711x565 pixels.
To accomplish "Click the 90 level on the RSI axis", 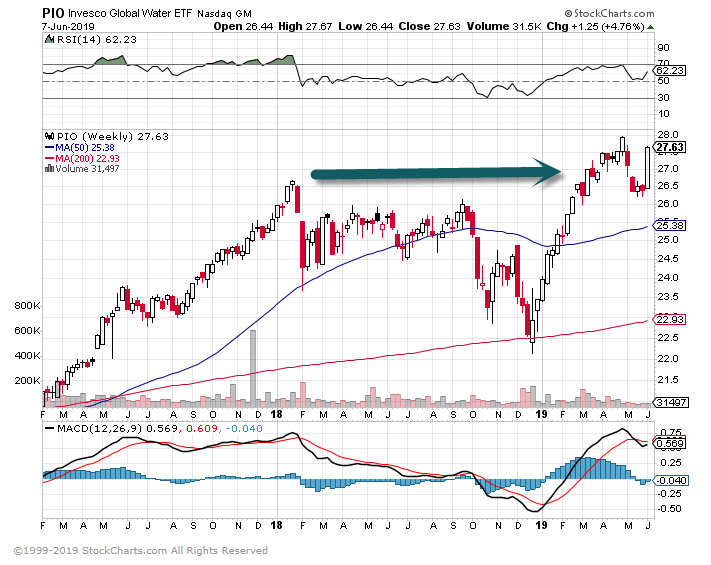I will (663, 48).
